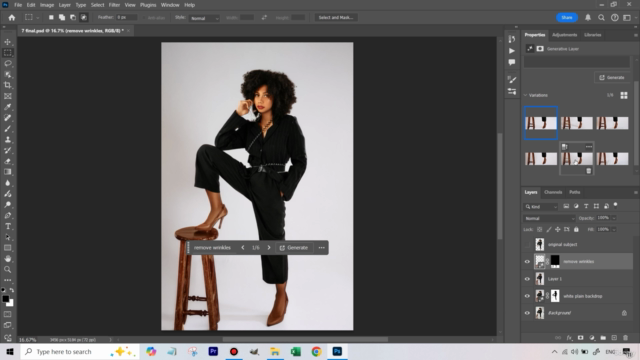Delete the hovered variation with its trash icon

(x=589, y=171)
